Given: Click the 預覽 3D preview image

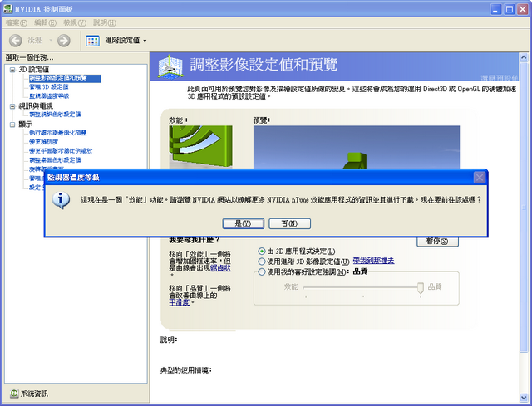Looking at the screenshot, I should [357, 147].
